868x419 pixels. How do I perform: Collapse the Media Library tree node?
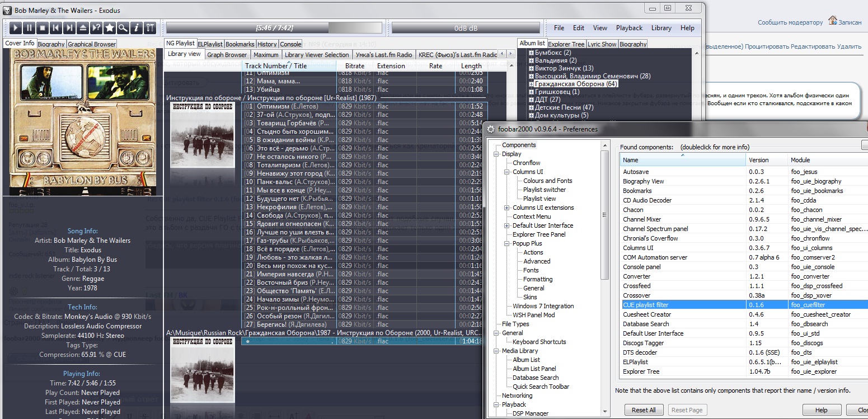pyautogui.click(x=496, y=351)
